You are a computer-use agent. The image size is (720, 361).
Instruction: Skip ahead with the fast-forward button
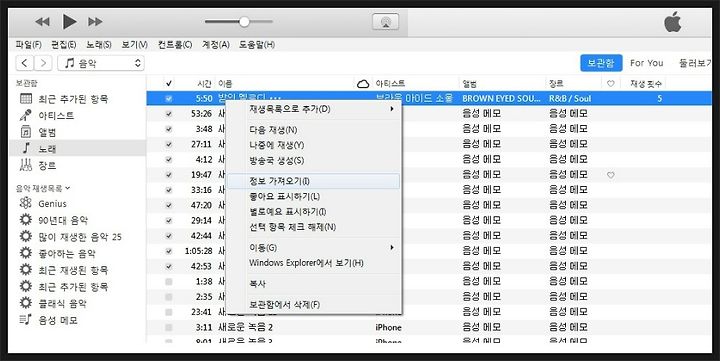point(95,22)
